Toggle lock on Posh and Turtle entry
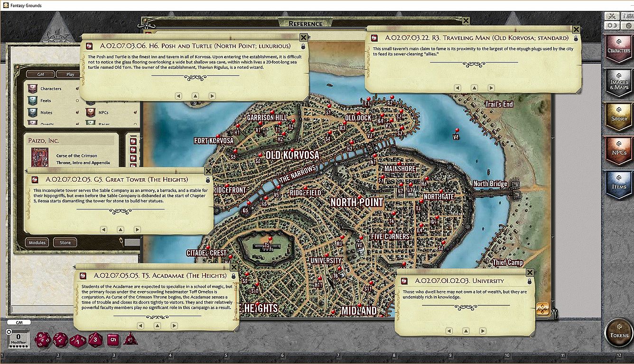Viewport: 634px width, 364px height. [303, 46]
